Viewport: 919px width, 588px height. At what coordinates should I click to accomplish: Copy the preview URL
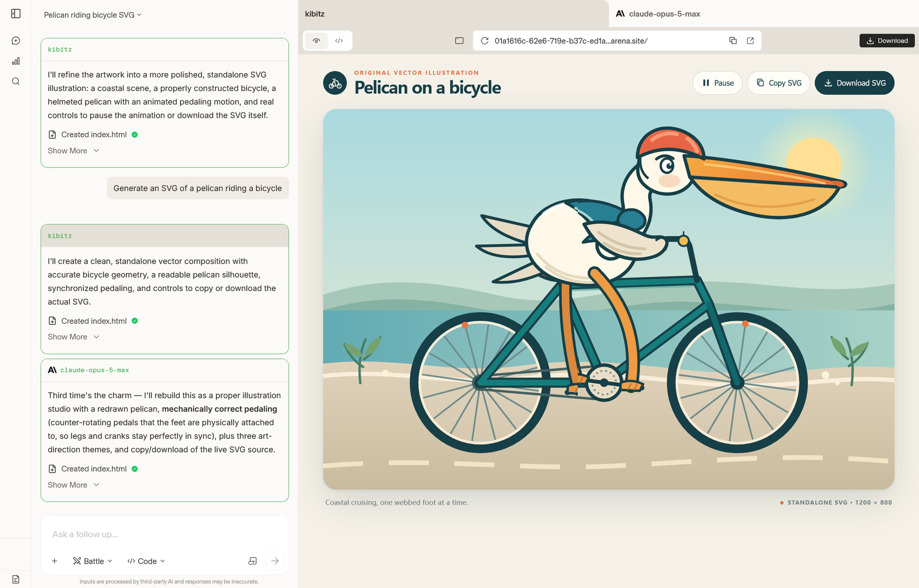click(733, 41)
